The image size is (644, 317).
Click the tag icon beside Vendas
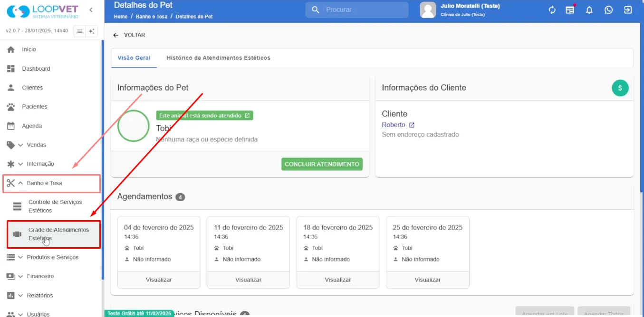tap(10, 145)
